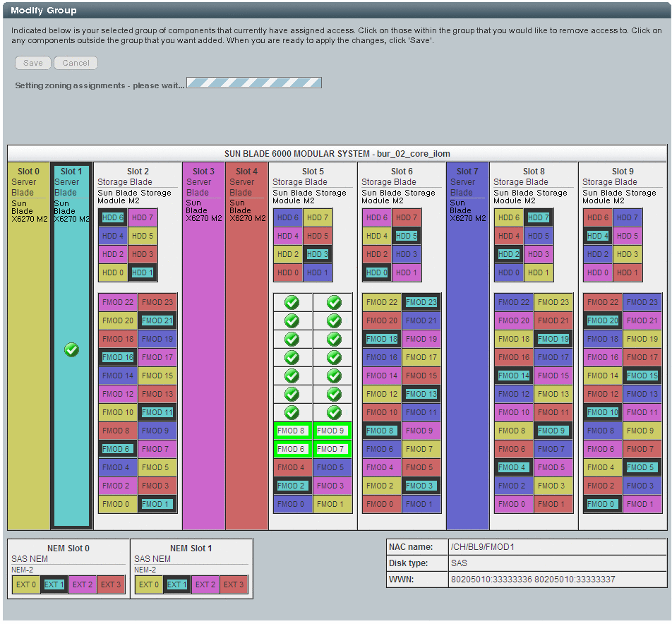Screen dimensions: 672x624
Task: Click the zoning assignment progress bar
Action: pos(254,83)
